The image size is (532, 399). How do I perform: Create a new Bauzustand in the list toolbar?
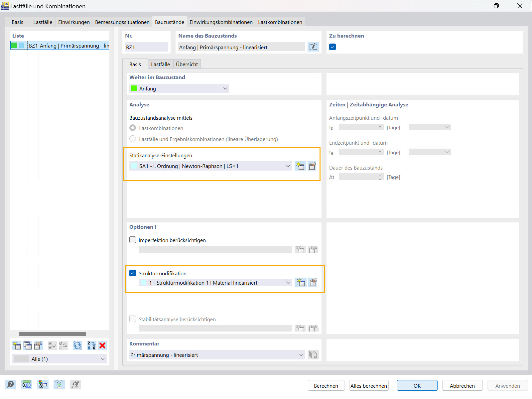click(x=17, y=345)
